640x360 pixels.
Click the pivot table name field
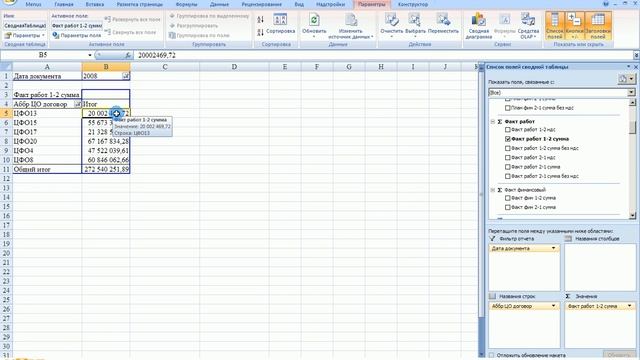point(24,26)
